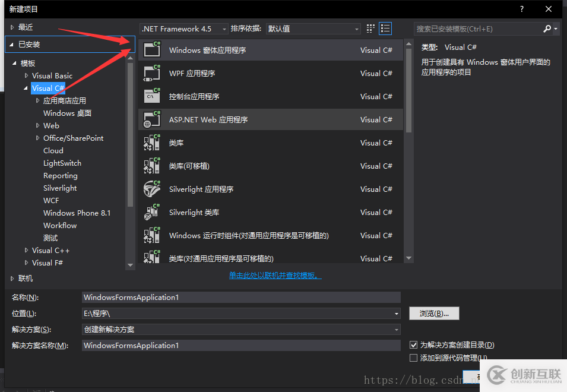Click template list scroll down arrow
Screen dimensions: 567x392
409,258
